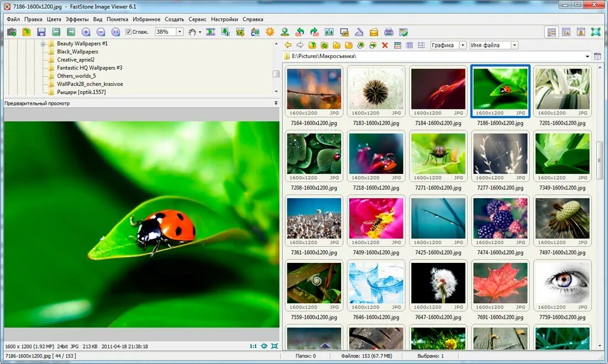Viewport: 608px width, 364px height.
Task: Click the recycle bin icon beside path
Action: pyautogui.click(x=597, y=56)
